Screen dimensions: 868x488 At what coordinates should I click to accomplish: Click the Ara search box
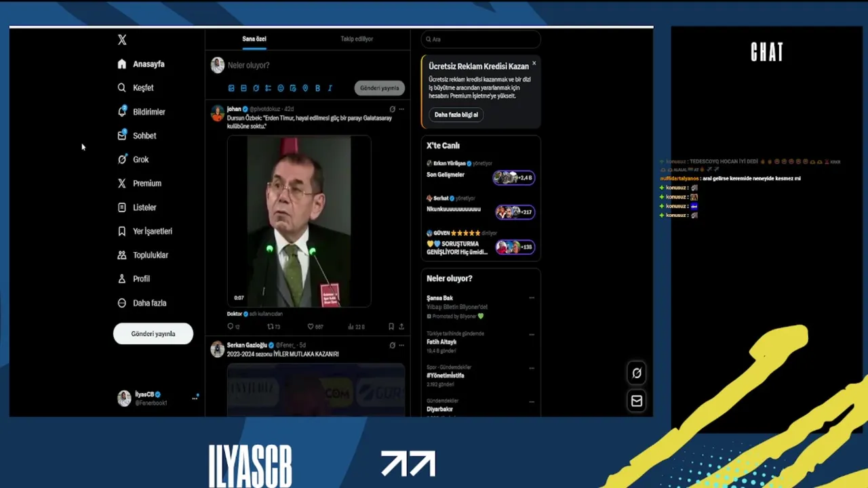click(481, 39)
